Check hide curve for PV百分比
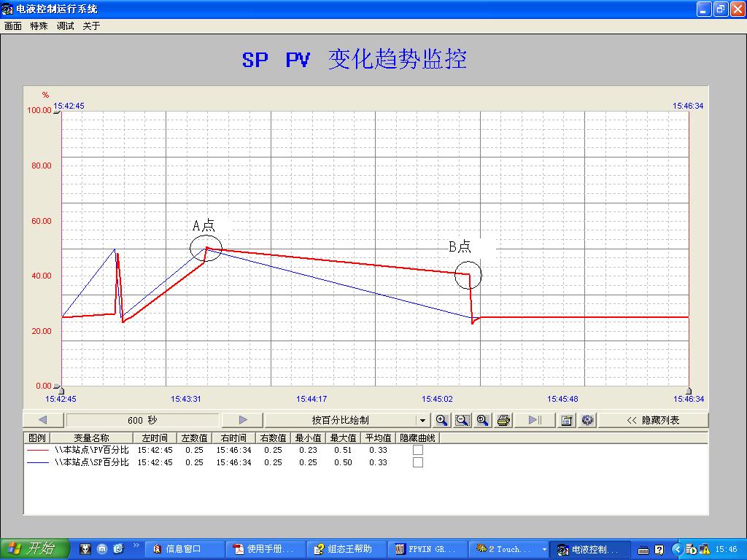747x560 pixels. (x=418, y=450)
